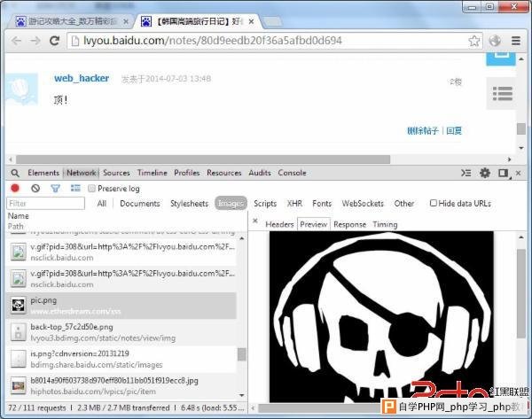Filter requests by WebSockets
Viewport: 532px width, 419px height.
[363, 204]
